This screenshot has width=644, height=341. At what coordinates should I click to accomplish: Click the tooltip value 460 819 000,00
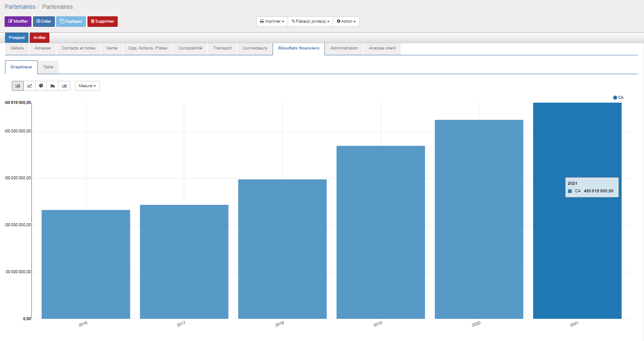598,191
